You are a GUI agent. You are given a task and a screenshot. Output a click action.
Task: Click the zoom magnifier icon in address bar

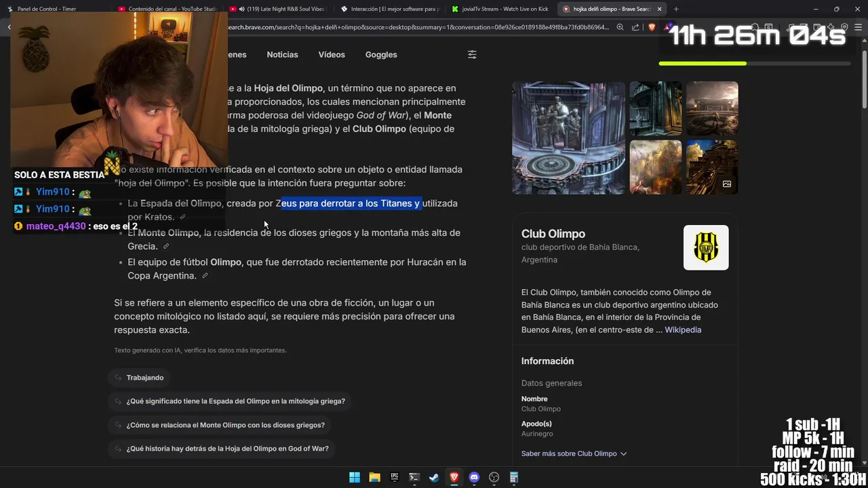(620, 27)
